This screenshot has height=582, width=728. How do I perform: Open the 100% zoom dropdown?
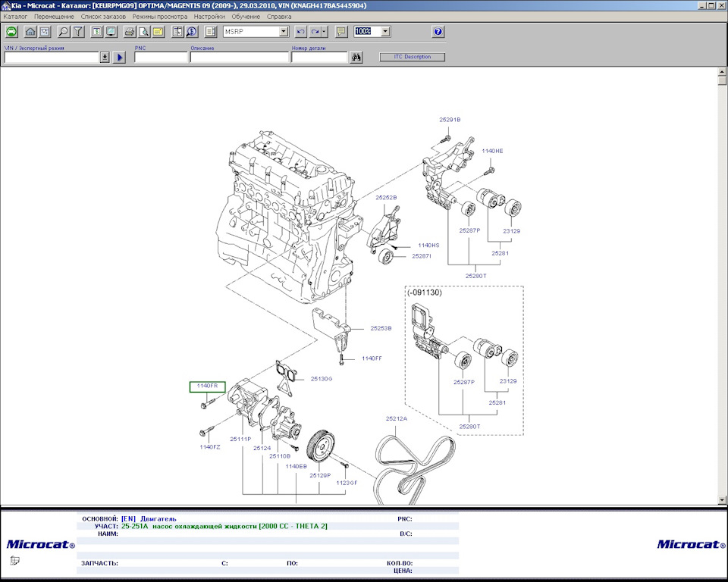pos(385,32)
